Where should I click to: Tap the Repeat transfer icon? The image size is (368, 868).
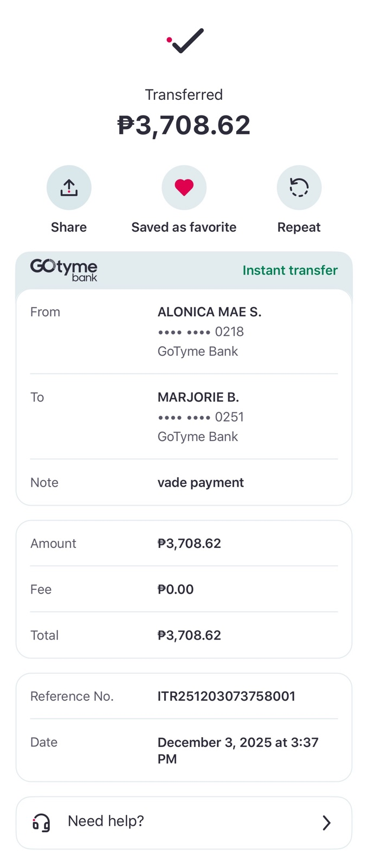coord(299,188)
